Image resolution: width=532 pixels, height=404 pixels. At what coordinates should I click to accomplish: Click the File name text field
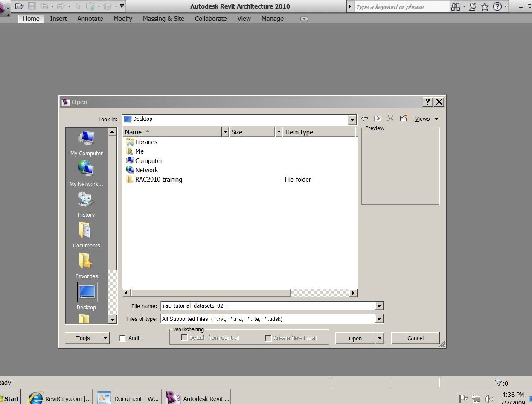pos(268,306)
